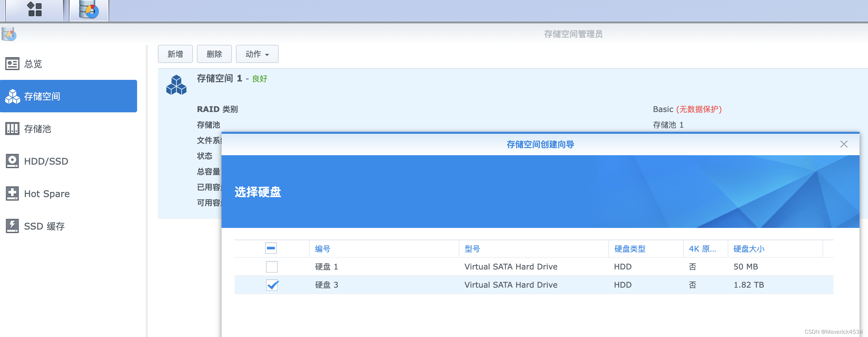Close the 存储空间创建向导 wizard dialog
Image resolution: width=868 pixels, height=337 pixels.
(844, 144)
